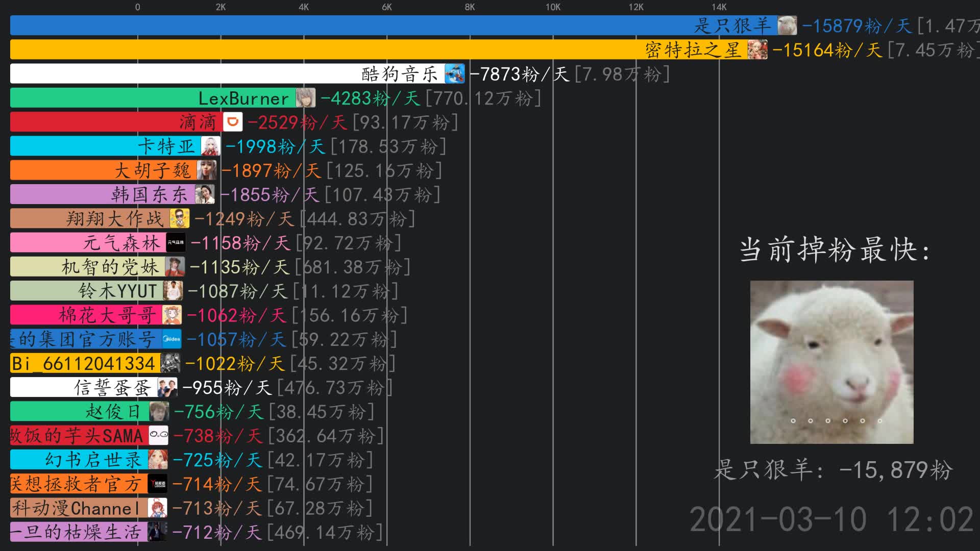Screen dimensions: 980x551
Task: Click the 元气森林 black logo icon
Action: [176, 242]
